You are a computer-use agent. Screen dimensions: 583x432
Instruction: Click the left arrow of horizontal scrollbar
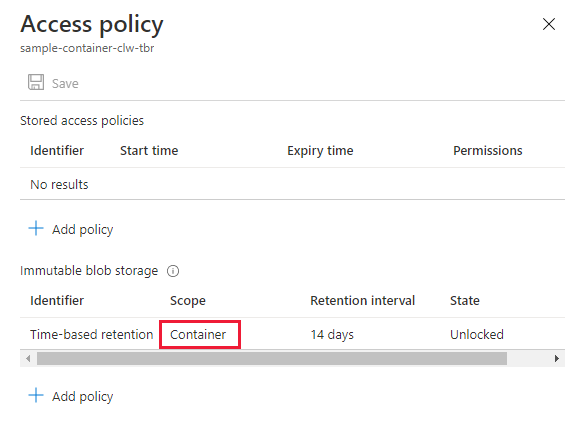(x=28, y=359)
